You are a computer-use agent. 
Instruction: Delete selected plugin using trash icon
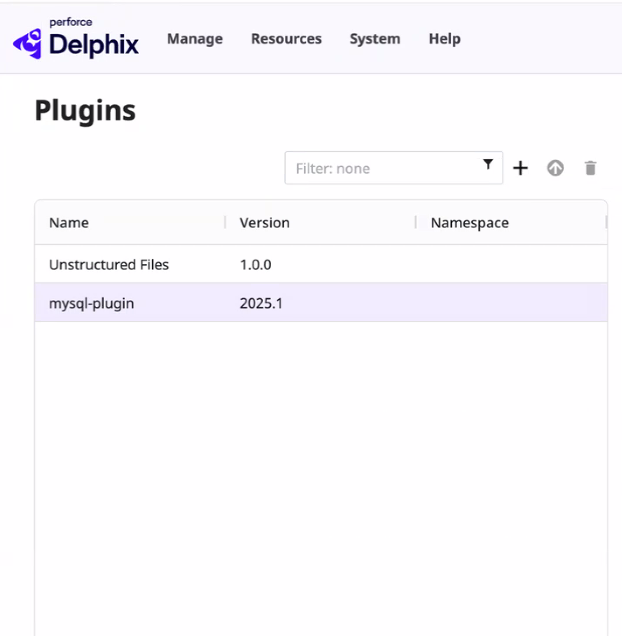point(590,168)
